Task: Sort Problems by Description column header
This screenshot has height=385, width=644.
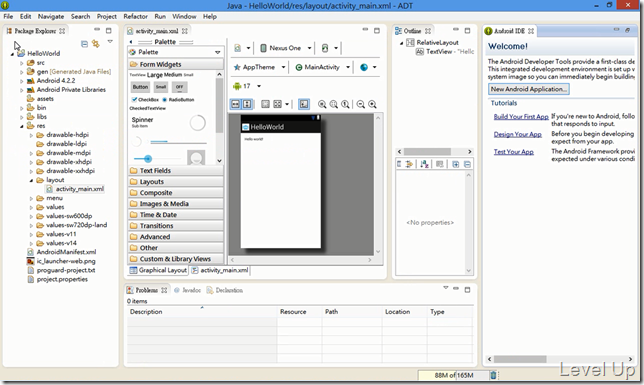Action: (x=202, y=312)
